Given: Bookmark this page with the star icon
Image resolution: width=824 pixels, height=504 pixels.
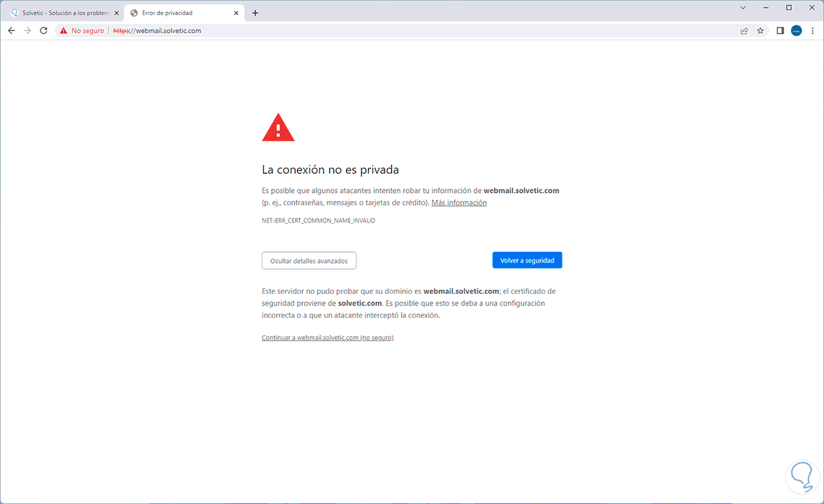Looking at the screenshot, I should [x=760, y=30].
